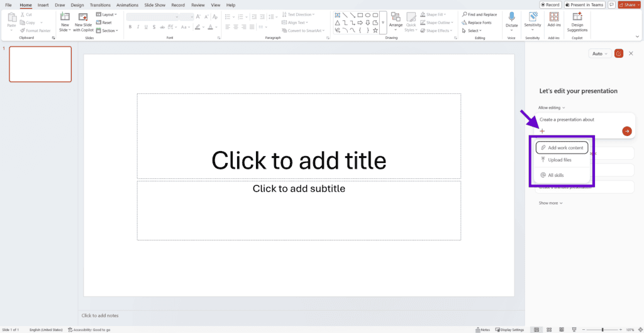This screenshot has height=333, width=644.
Task: Click the red Copilot icon in pane
Action: [619, 54]
